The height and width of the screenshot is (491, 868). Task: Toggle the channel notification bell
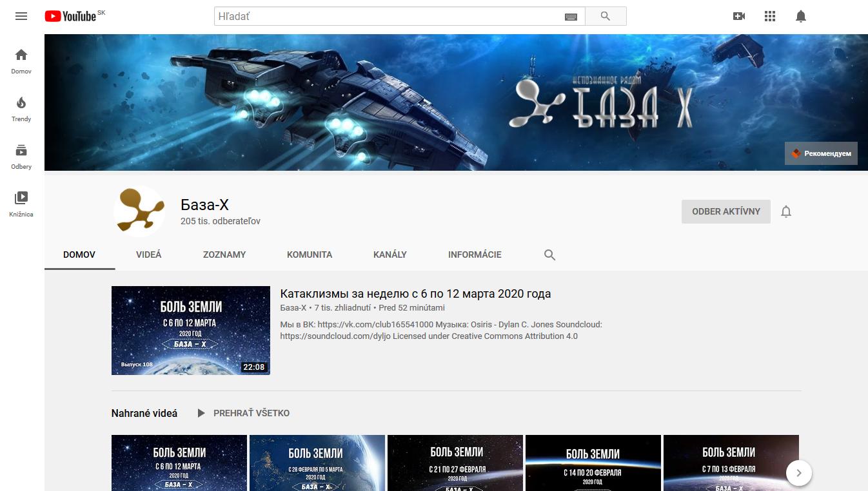(786, 211)
